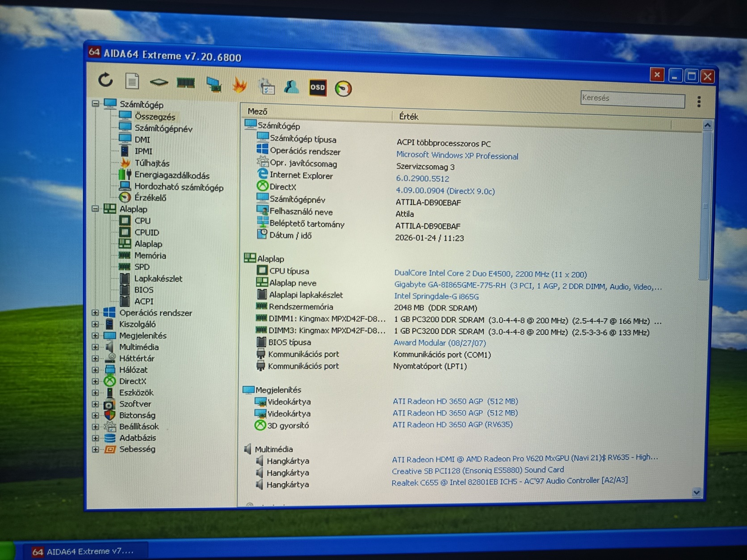This screenshot has height=560, width=747.
Task: Expand the Megjelenítés tree node
Action: tap(95, 335)
